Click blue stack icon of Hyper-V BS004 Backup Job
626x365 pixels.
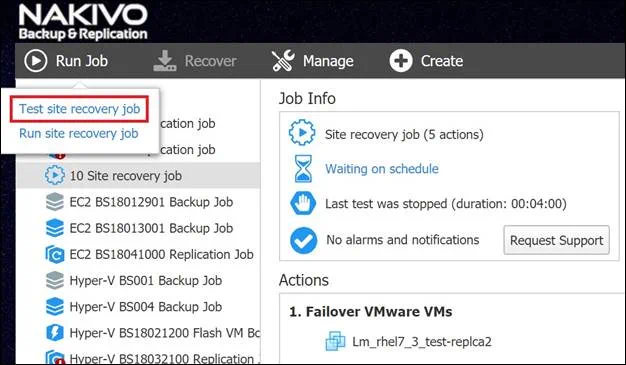tap(55, 307)
